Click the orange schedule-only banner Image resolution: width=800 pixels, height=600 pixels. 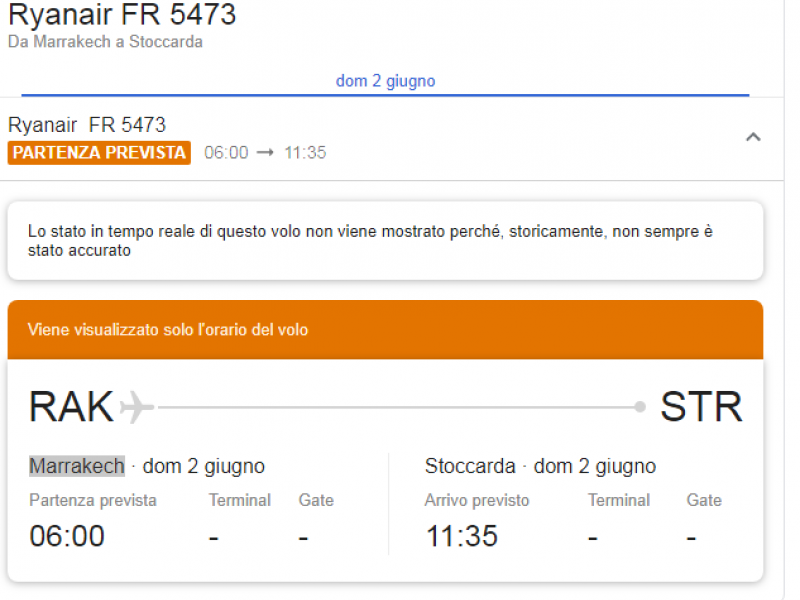click(385, 330)
